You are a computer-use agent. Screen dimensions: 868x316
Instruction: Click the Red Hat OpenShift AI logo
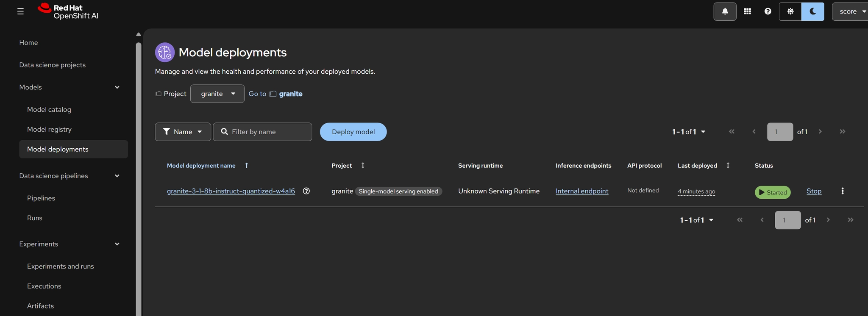coord(68,11)
